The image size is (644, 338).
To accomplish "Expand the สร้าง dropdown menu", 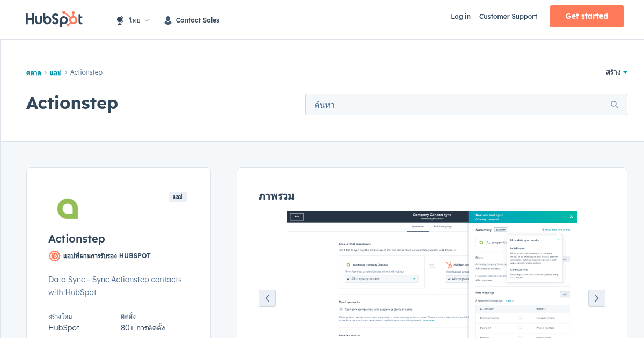I will pyautogui.click(x=616, y=72).
